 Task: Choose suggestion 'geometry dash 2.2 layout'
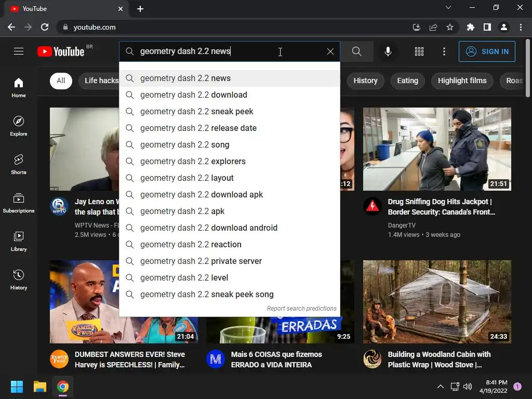(230, 178)
